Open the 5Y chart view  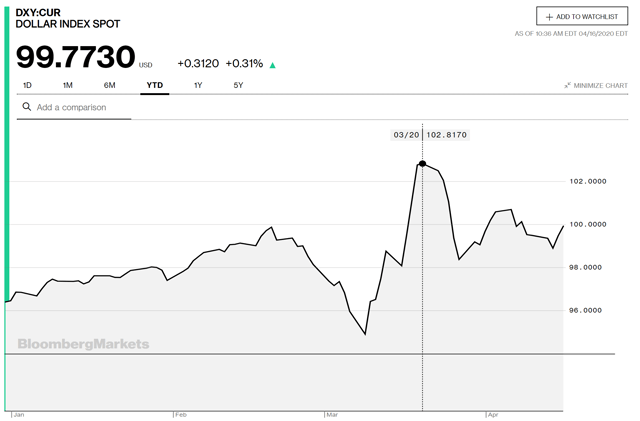click(x=237, y=86)
